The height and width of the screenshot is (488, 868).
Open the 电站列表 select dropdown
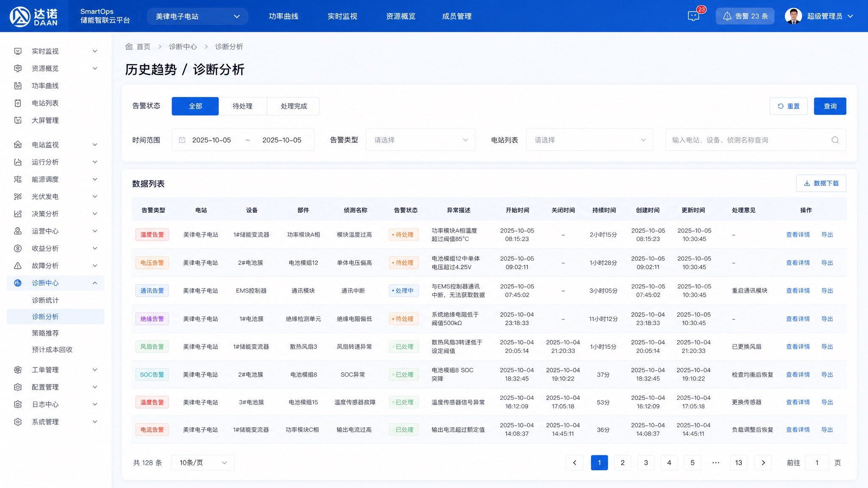click(590, 140)
